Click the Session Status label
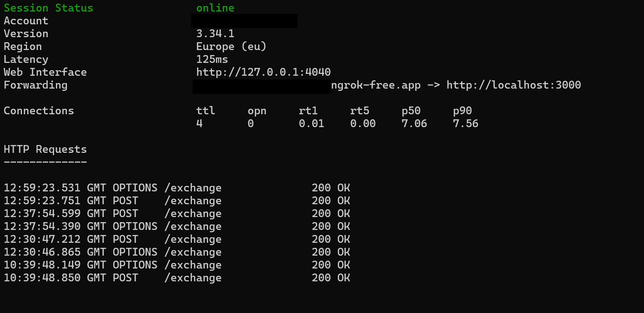Image resolution: width=644 pixels, height=313 pixels. point(48,8)
